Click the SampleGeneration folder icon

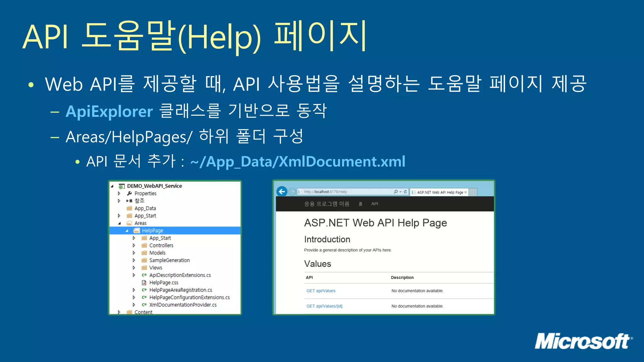[x=144, y=260]
